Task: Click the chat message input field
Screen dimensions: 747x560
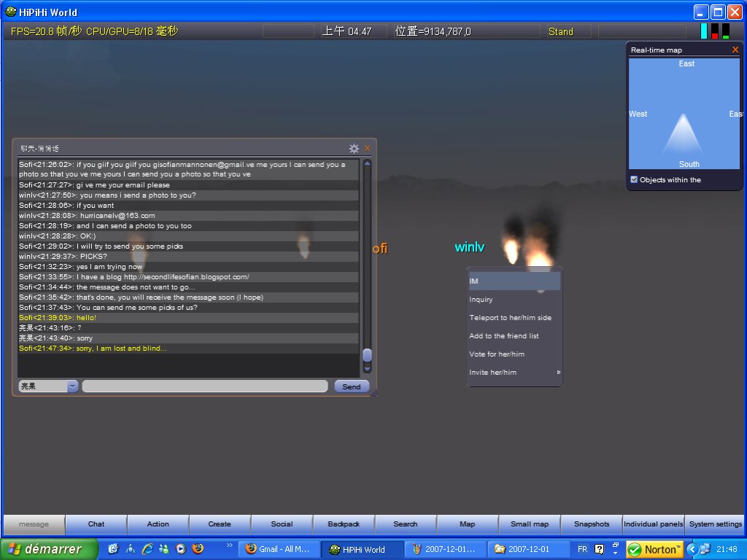Action: [205, 386]
